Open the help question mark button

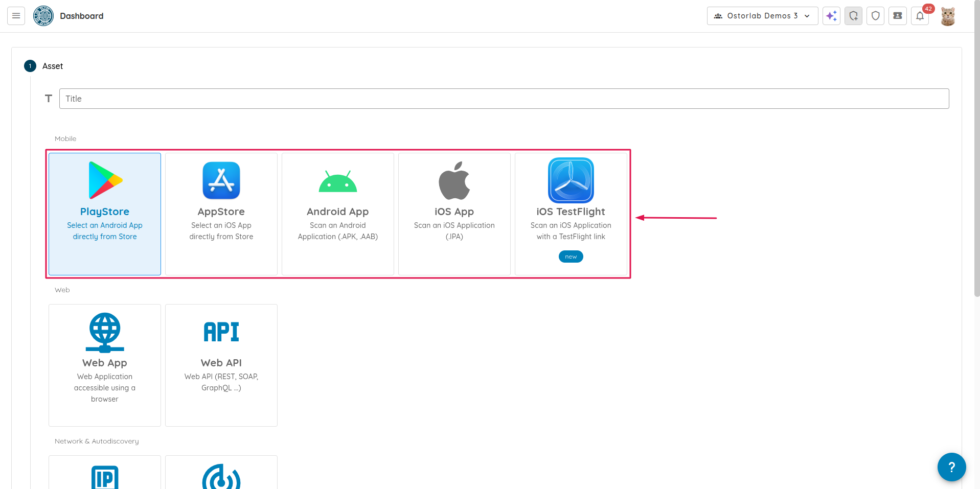951,467
